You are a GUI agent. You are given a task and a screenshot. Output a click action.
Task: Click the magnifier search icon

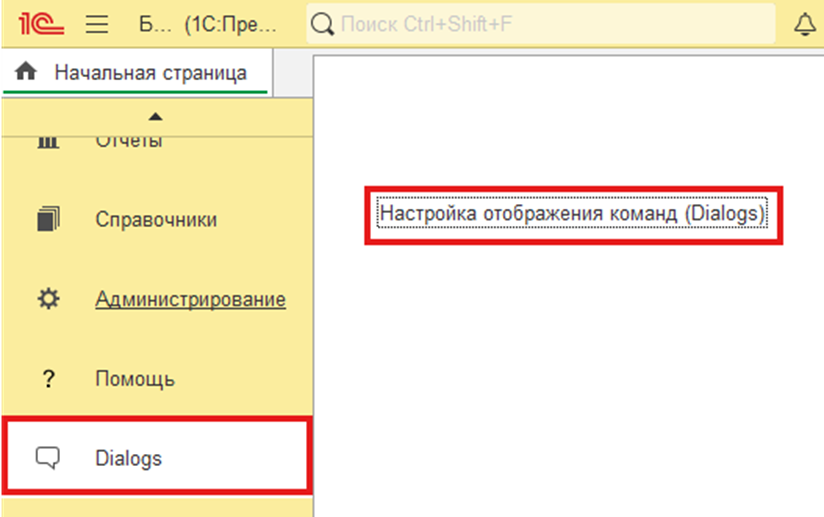coord(322,23)
